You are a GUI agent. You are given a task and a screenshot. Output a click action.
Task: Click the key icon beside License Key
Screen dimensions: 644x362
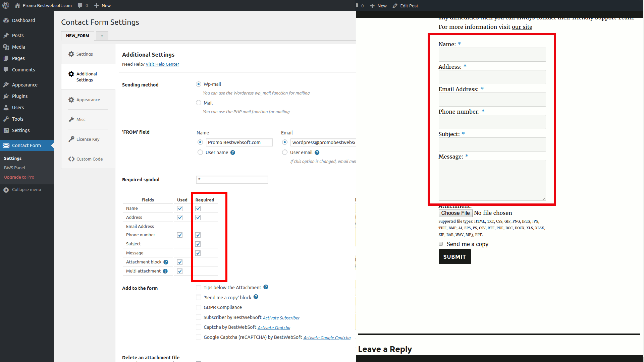71,139
